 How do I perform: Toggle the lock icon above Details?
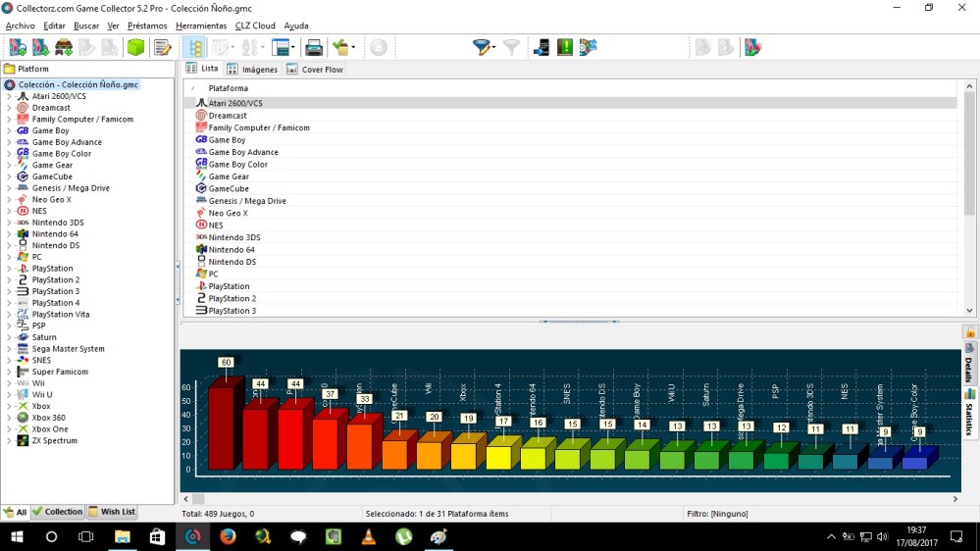coord(970,332)
